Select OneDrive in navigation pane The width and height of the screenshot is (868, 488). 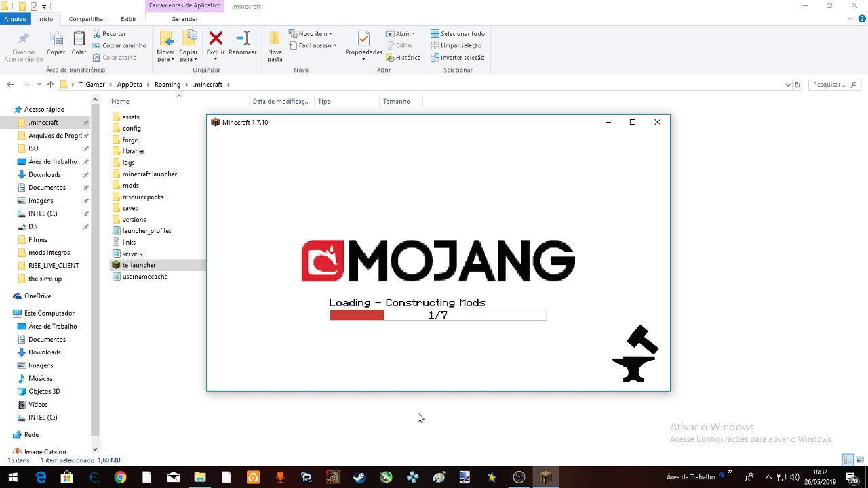coord(37,296)
